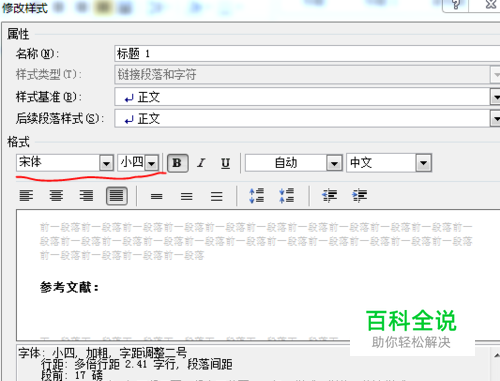Open the font color dropdown 自动
This screenshot has width=500, height=381.
(334, 163)
